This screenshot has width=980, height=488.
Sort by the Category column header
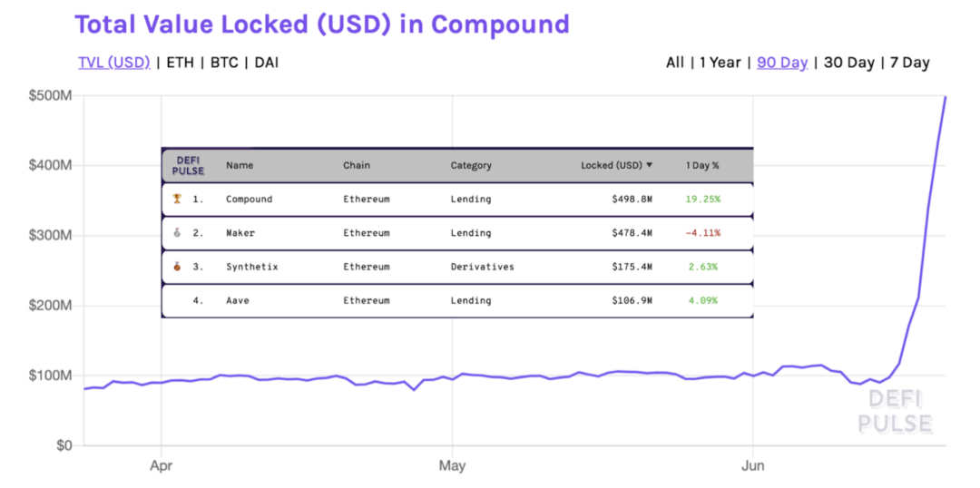pos(471,166)
